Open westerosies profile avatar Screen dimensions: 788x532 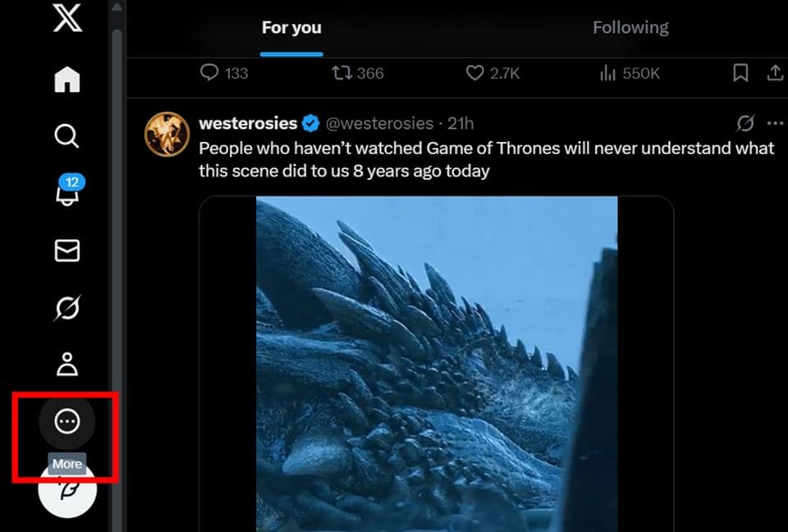[167, 134]
